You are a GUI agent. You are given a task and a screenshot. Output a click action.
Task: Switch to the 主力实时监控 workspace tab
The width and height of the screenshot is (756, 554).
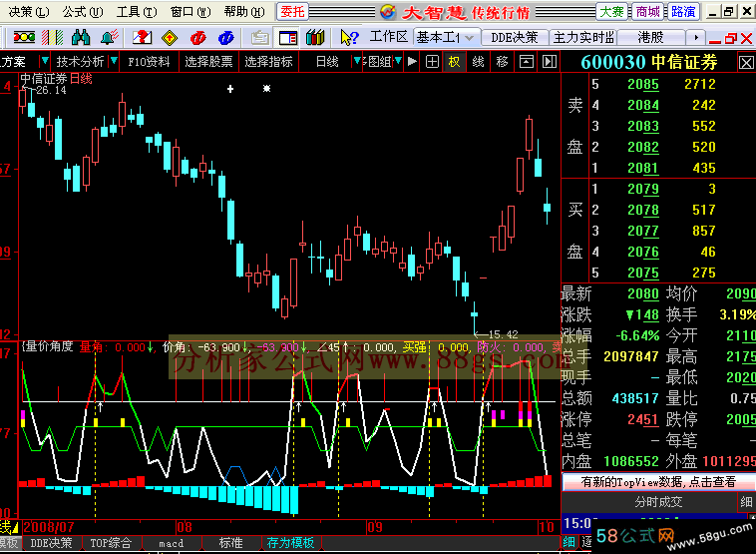coord(583,37)
